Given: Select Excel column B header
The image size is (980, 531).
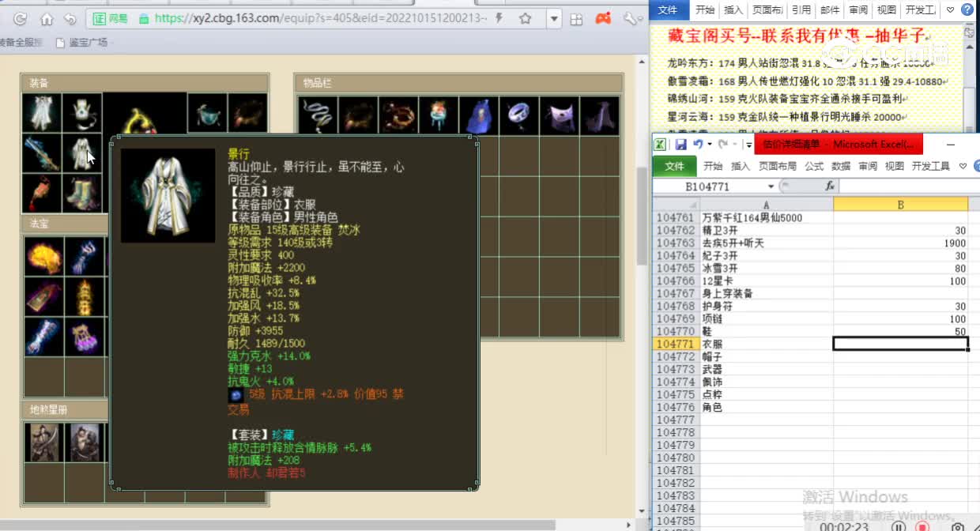Looking at the screenshot, I should (x=900, y=205).
